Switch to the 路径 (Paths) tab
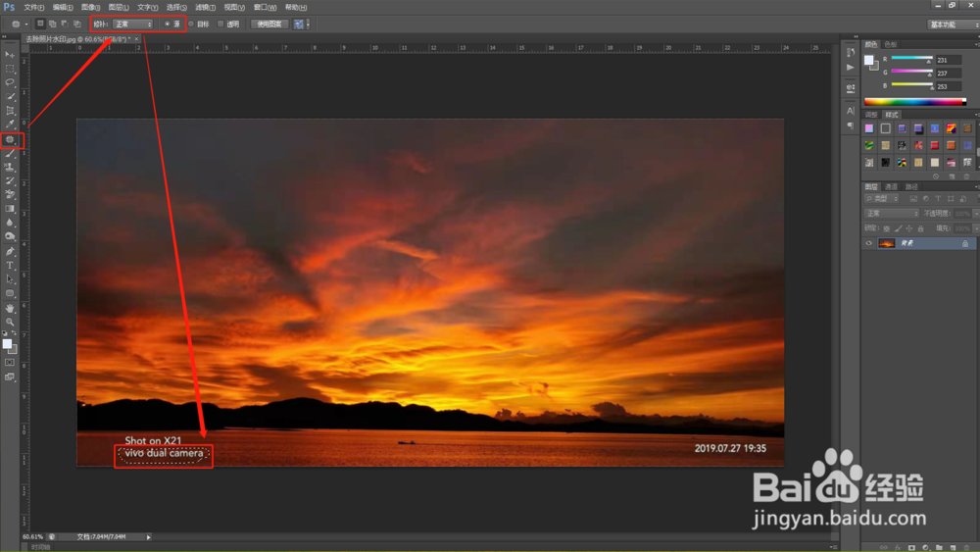980x552 pixels. coord(911,186)
